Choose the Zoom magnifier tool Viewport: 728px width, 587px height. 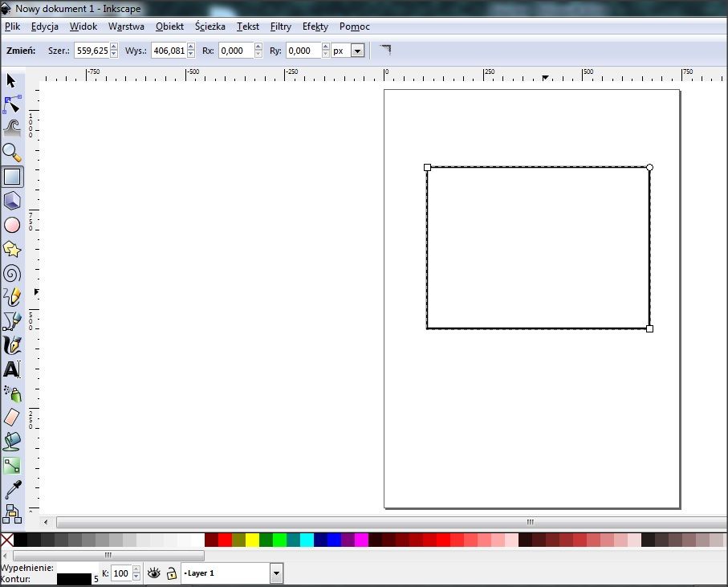[11, 152]
